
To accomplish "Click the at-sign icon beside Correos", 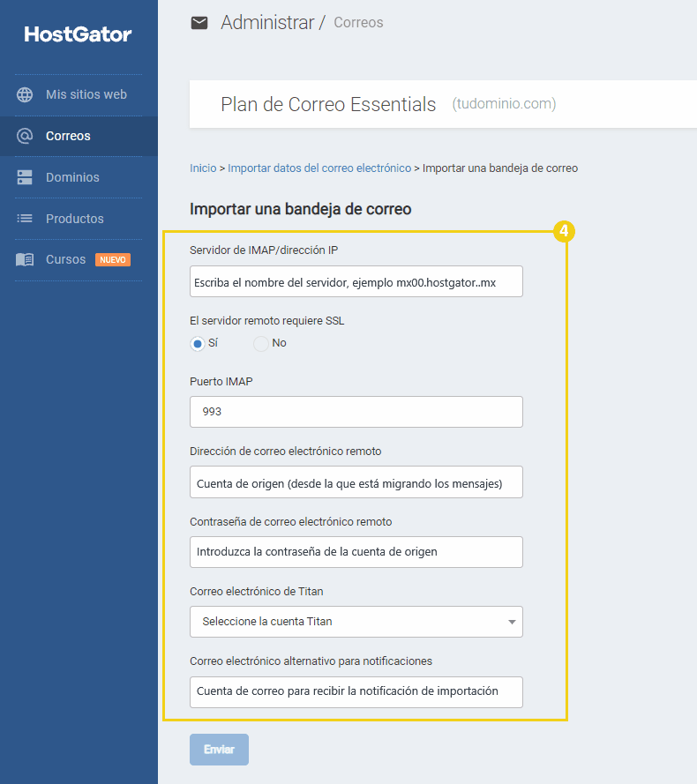I will click(25, 136).
